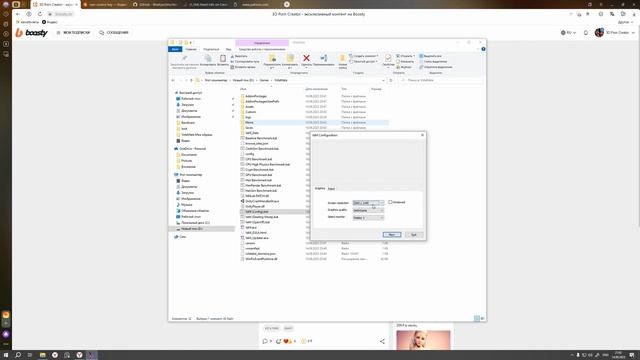640x360 pixels.
Task: Click the browser reload icon
Action: [40, 14]
